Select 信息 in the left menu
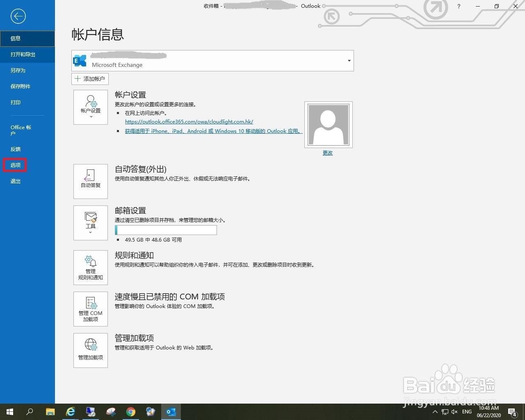525x420 pixels. click(27, 39)
